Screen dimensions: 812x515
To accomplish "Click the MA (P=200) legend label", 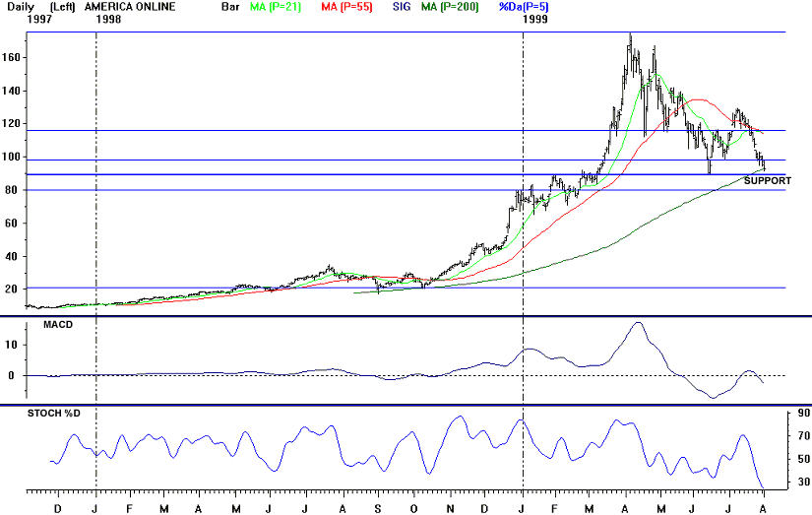I will tap(450, 7).
